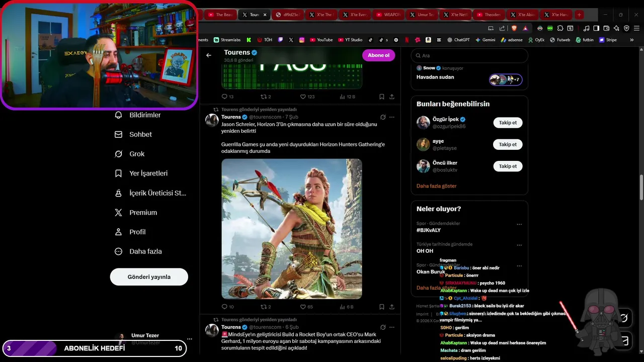This screenshot has width=644, height=362.
Task: Switch to the Theoden YouTube tab
Action: pyautogui.click(x=489, y=15)
